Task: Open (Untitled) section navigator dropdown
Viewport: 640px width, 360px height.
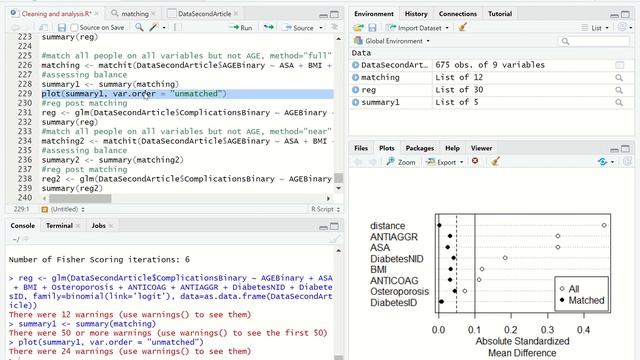Action: [x=63, y=209]
